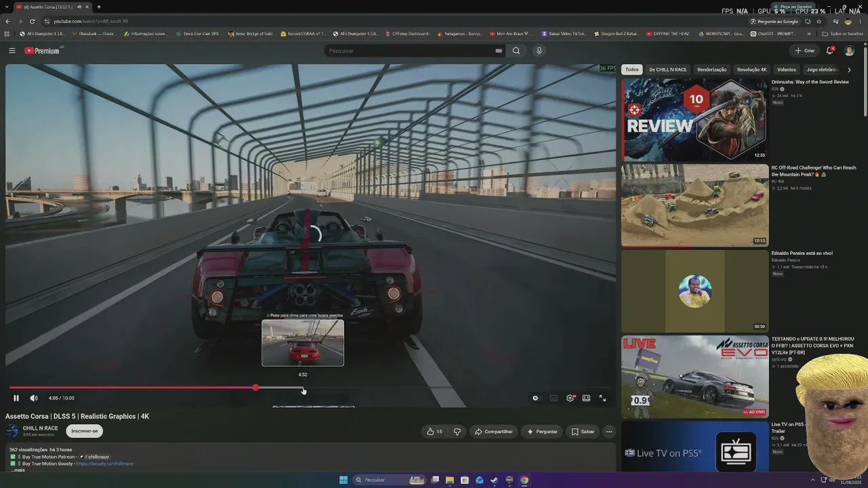Toggle autoplay switch in player
Screen dimensions: 868x488
coord(536,398)
